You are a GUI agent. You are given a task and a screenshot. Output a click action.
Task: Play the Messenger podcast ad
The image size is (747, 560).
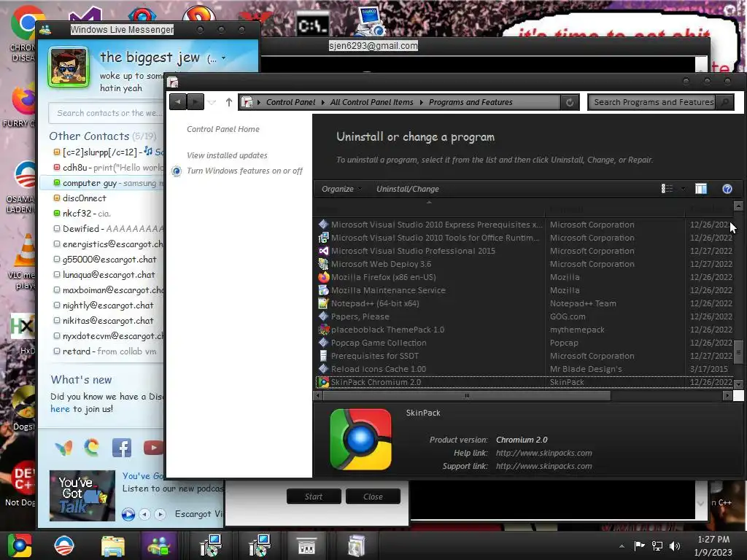(x=128, y=514)
